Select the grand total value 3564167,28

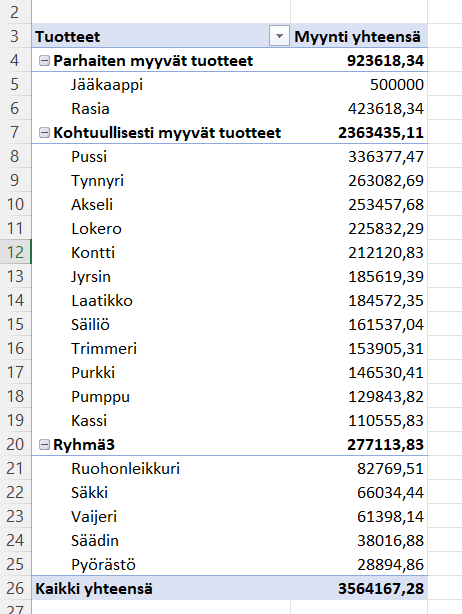click(359, 588)
